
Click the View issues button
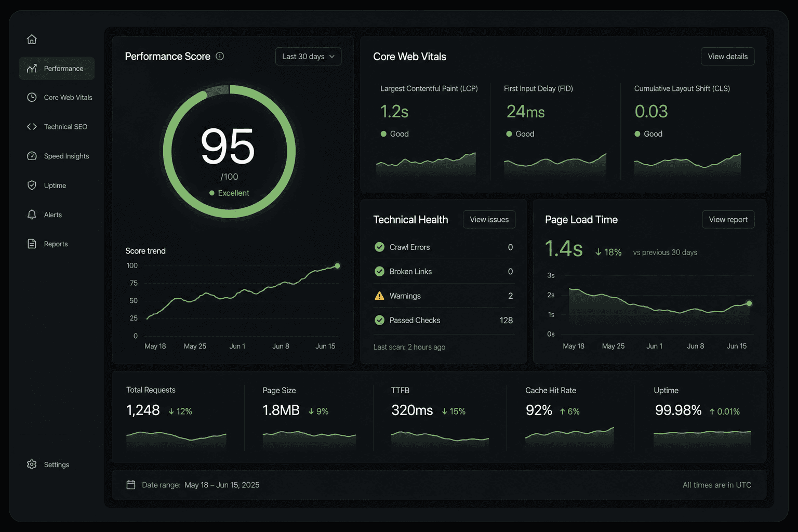pos(489,219)
